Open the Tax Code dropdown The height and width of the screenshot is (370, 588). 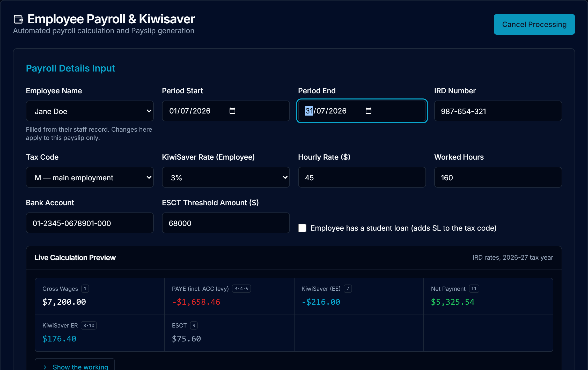(90, 177)
